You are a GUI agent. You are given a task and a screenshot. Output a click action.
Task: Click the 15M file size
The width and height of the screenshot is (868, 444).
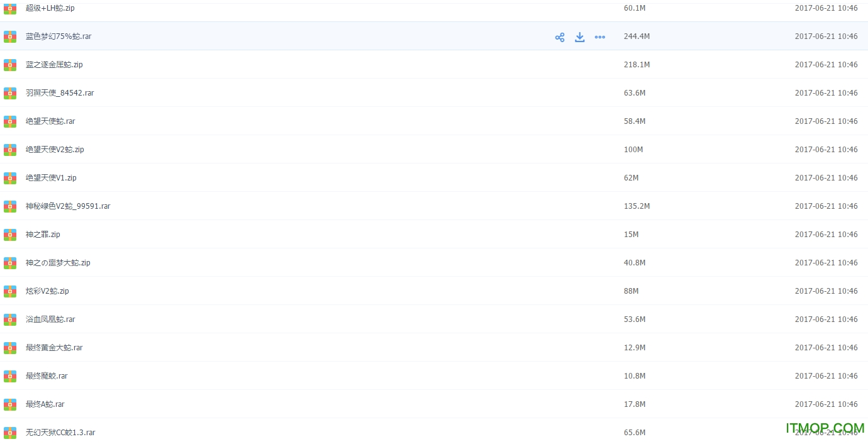632,235
